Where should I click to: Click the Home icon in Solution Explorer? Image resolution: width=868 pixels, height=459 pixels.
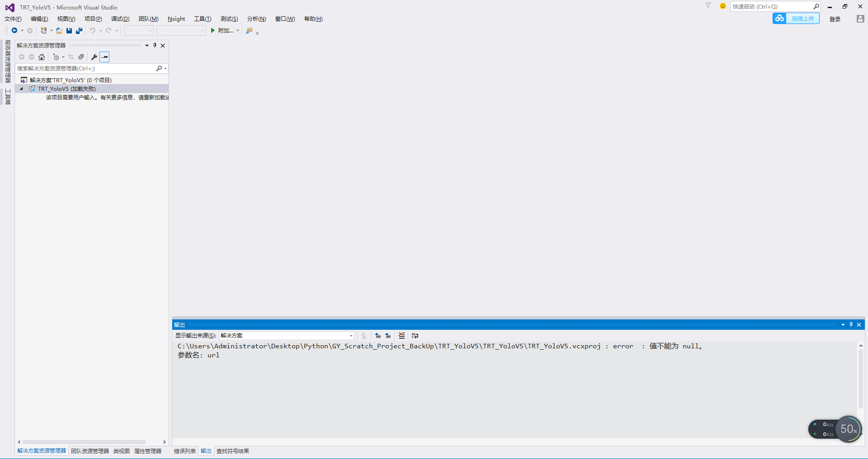click(42, 57)
